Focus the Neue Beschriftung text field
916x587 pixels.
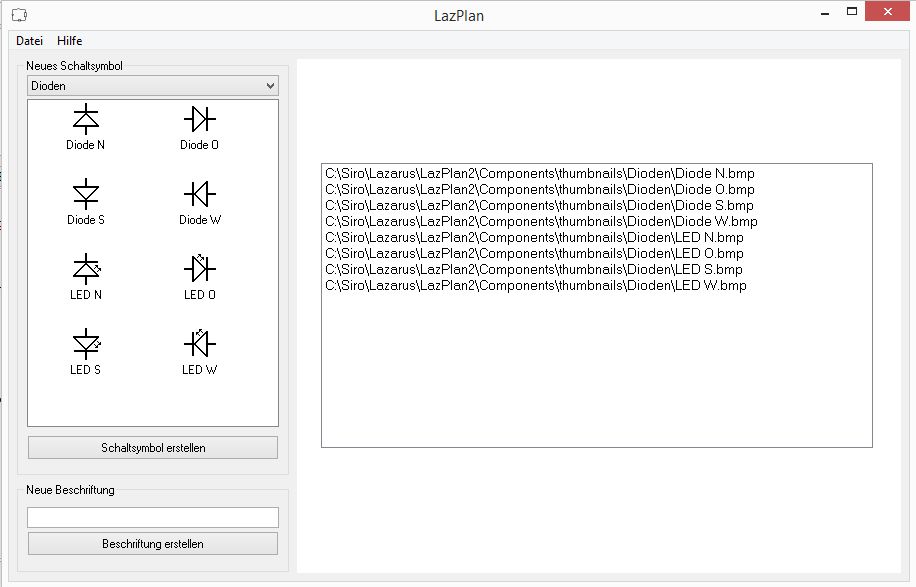pos(153,517)
